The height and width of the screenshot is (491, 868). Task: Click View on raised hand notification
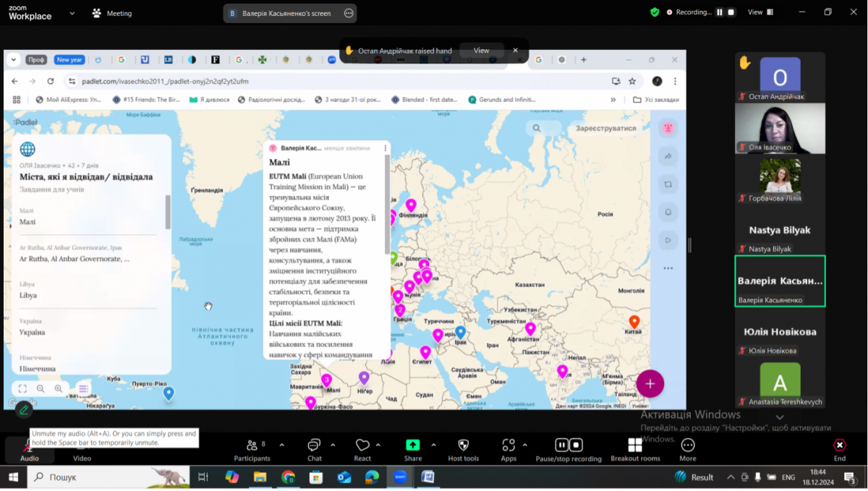[x=481, y=51]
